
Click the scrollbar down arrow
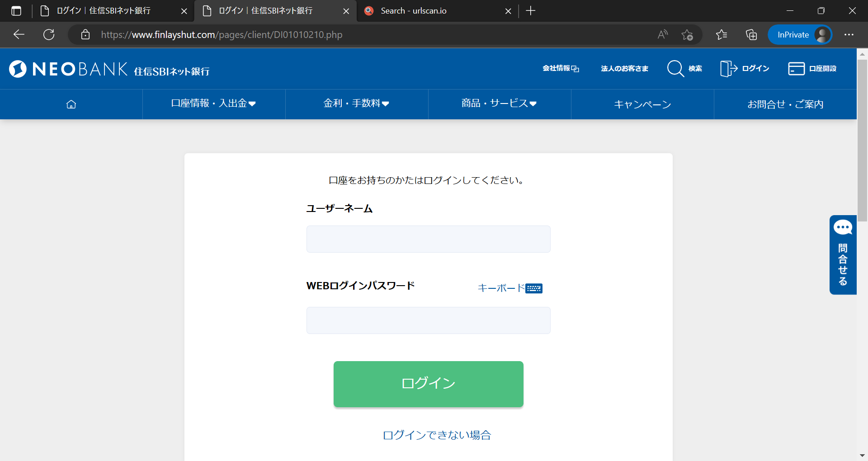click(862, 456)
